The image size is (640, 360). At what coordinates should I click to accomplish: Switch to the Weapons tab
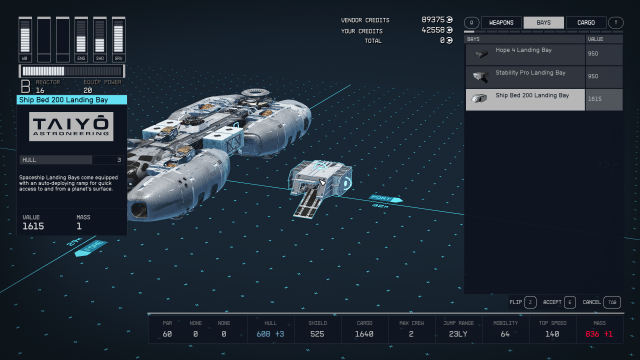(501, 22)
